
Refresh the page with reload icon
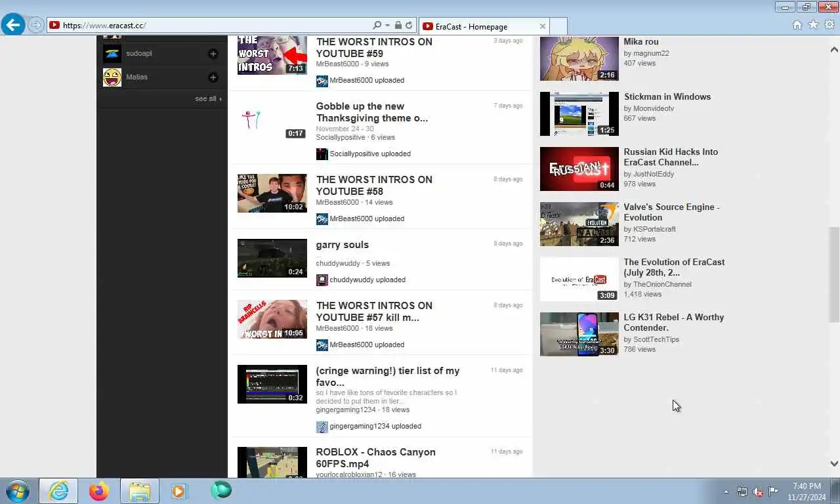coord(409,26)
